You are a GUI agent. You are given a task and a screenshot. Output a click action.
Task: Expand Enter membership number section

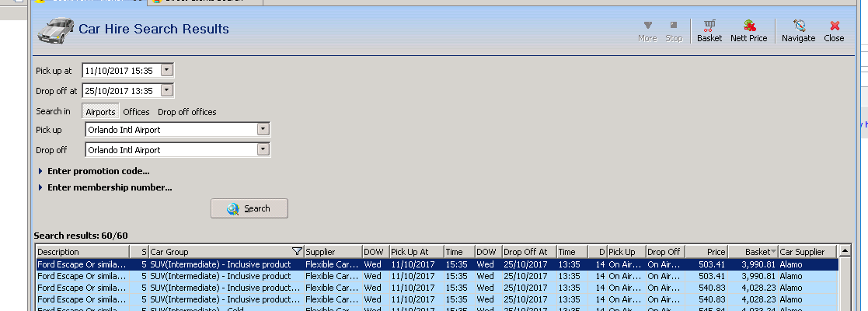(105, 187)
